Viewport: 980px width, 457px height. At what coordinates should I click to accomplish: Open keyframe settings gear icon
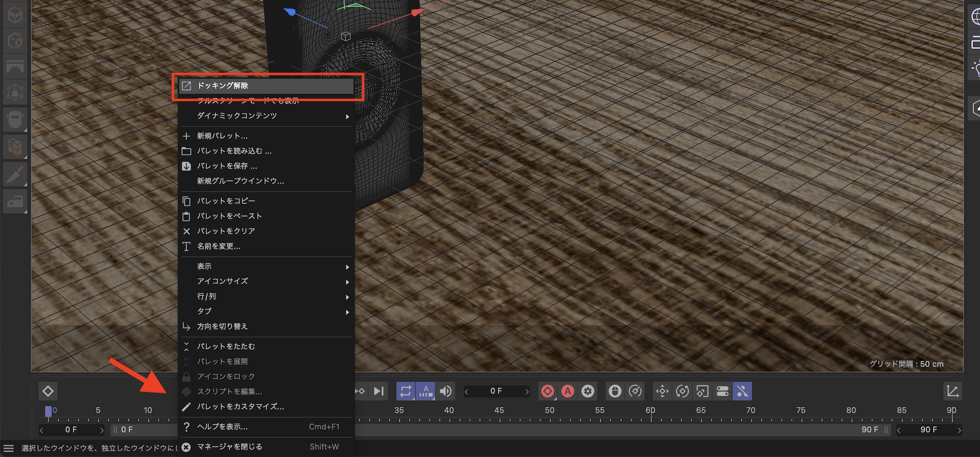click(x=588, y=391)
